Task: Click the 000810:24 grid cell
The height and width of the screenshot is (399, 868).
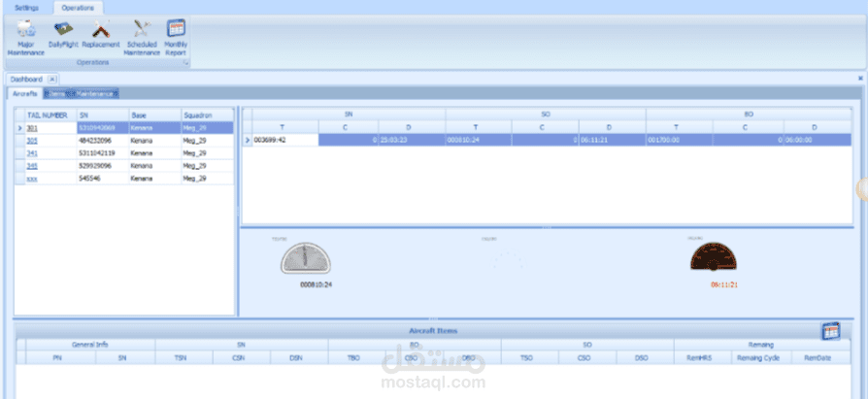Action: (x=479, y=140)
